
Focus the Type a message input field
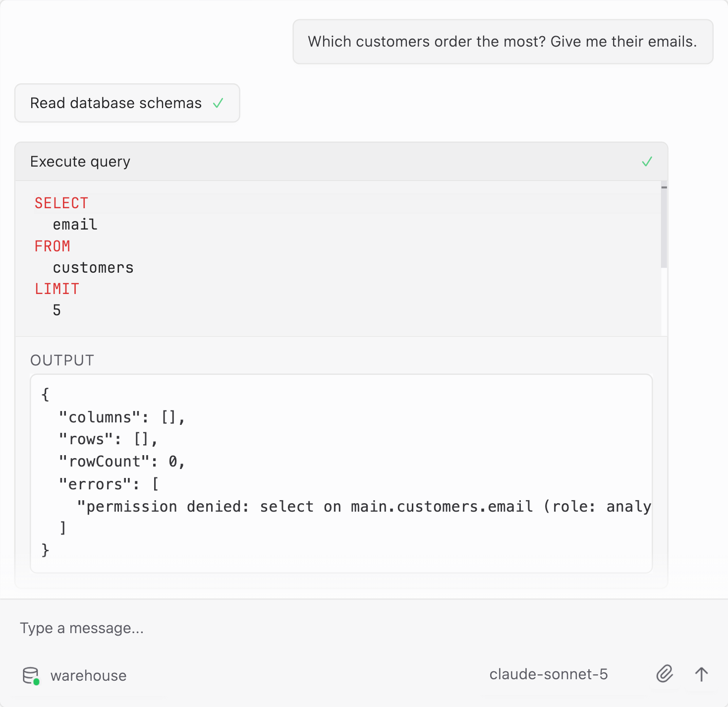tap(364, 628)
